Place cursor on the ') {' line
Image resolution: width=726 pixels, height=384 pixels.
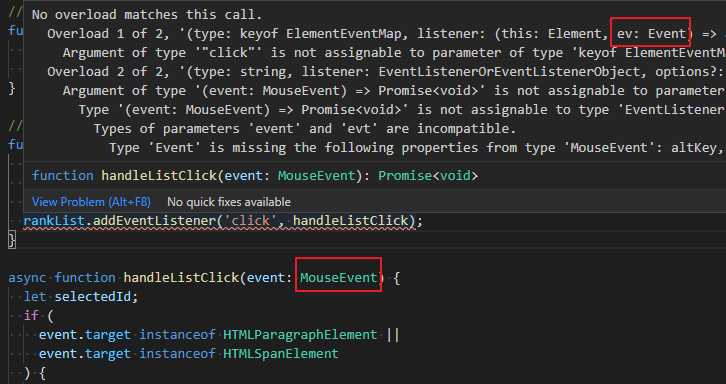(35, 373)
